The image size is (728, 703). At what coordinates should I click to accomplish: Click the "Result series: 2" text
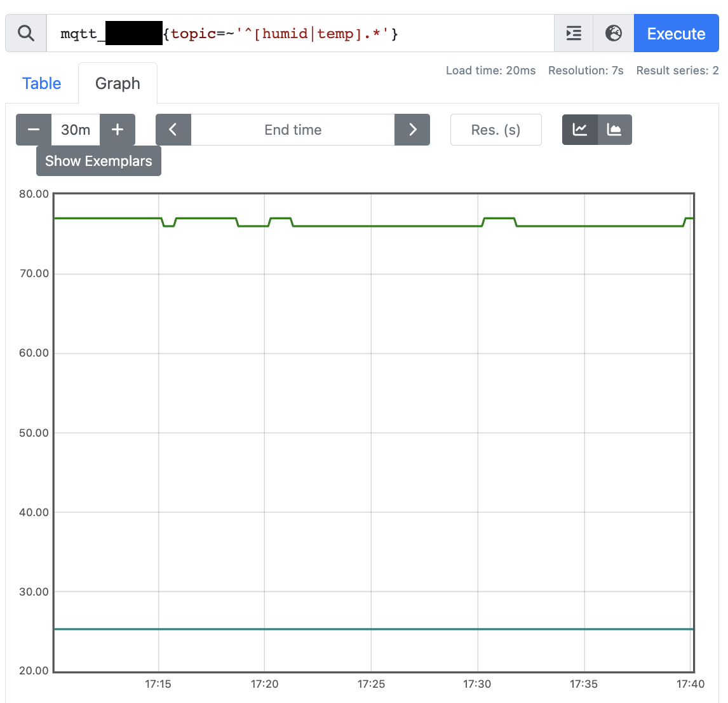(x=677, y=71)
